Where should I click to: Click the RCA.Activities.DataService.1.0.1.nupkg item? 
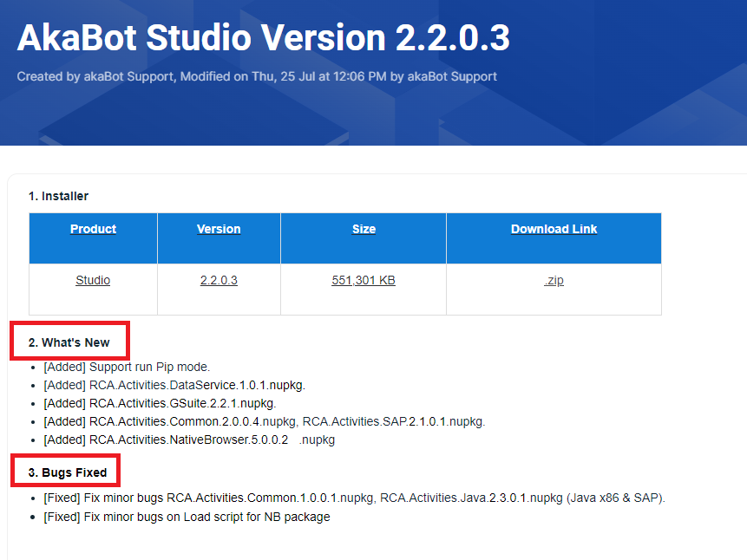pyautogui.click(x=174, y=385)
